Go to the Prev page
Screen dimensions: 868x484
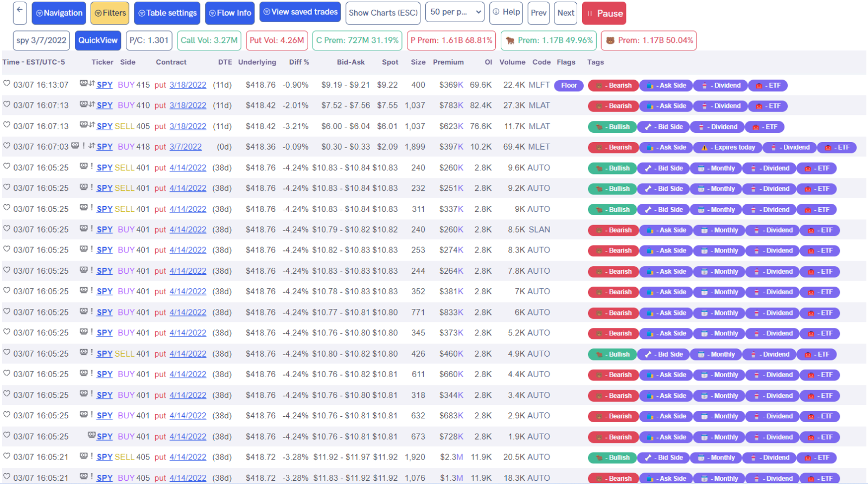click(x=538, y=13)
